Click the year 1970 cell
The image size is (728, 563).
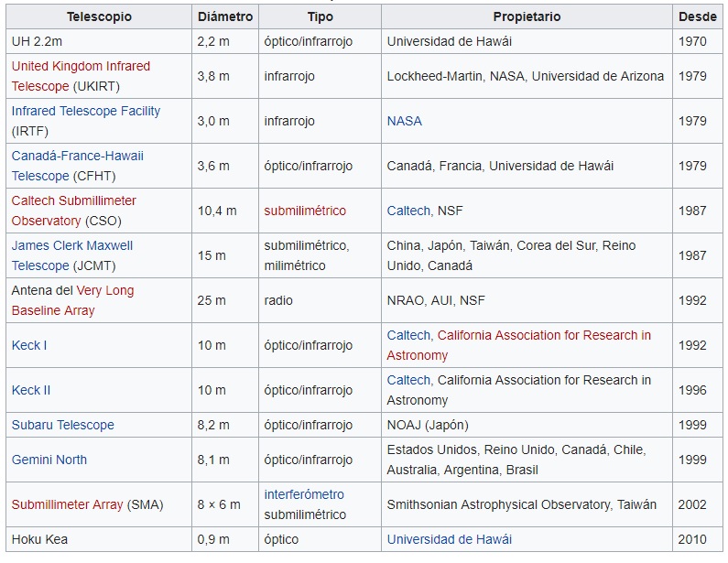tap(698, 41)
